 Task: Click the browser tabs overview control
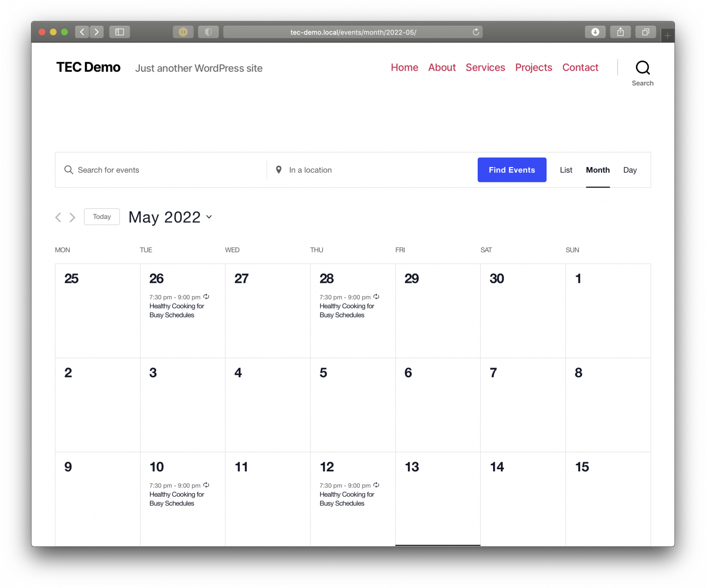645,32
